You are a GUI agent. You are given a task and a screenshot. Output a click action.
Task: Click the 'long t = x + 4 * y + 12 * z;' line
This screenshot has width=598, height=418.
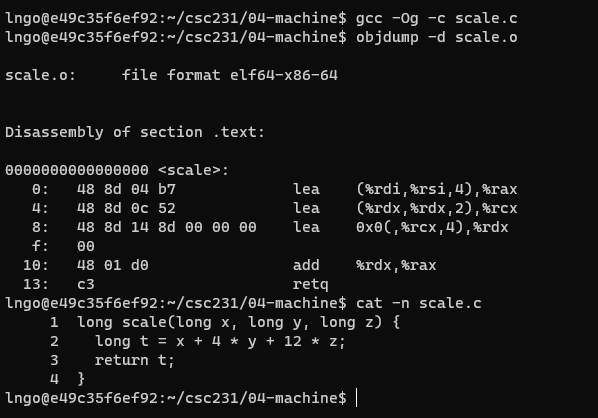220,341
